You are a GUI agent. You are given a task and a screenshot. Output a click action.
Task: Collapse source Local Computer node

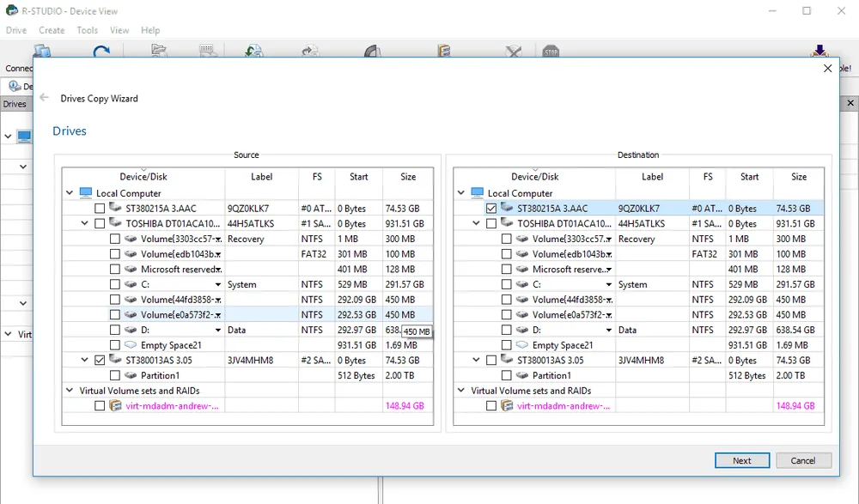coord(70,193)
